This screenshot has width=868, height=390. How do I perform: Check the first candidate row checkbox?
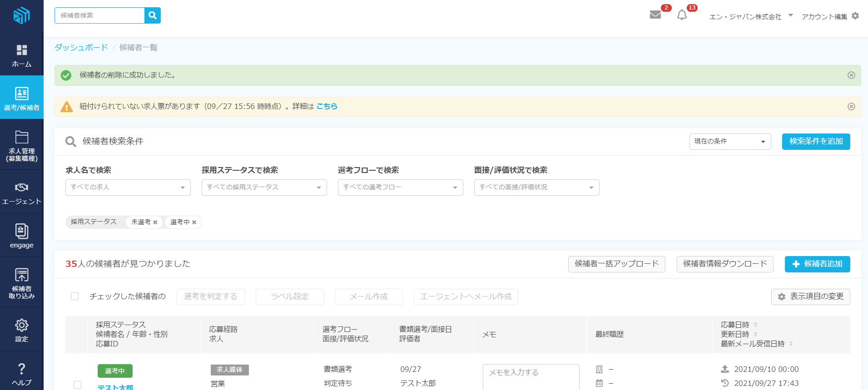pos(78,385)
